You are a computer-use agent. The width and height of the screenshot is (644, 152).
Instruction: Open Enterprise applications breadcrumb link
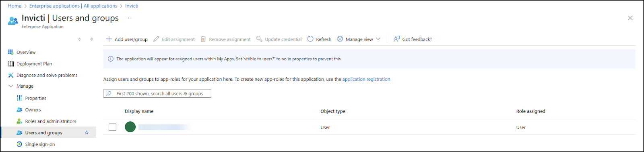pos(73,6)
